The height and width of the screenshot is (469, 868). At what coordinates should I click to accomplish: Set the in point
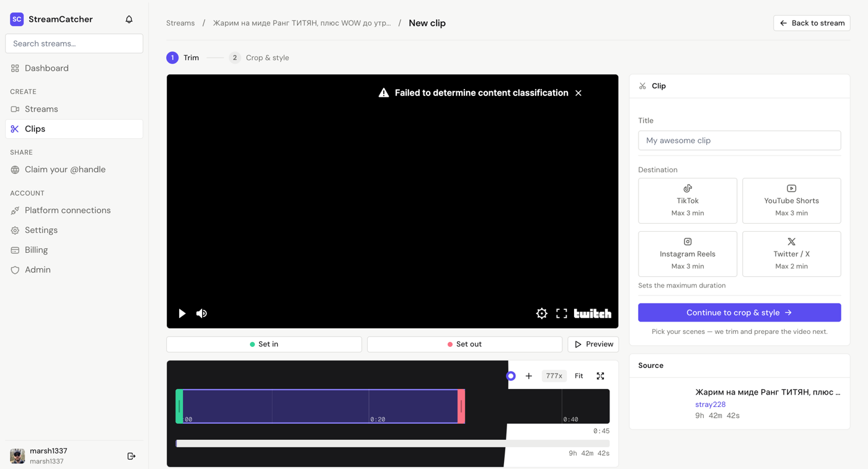[x=264, y=344]
